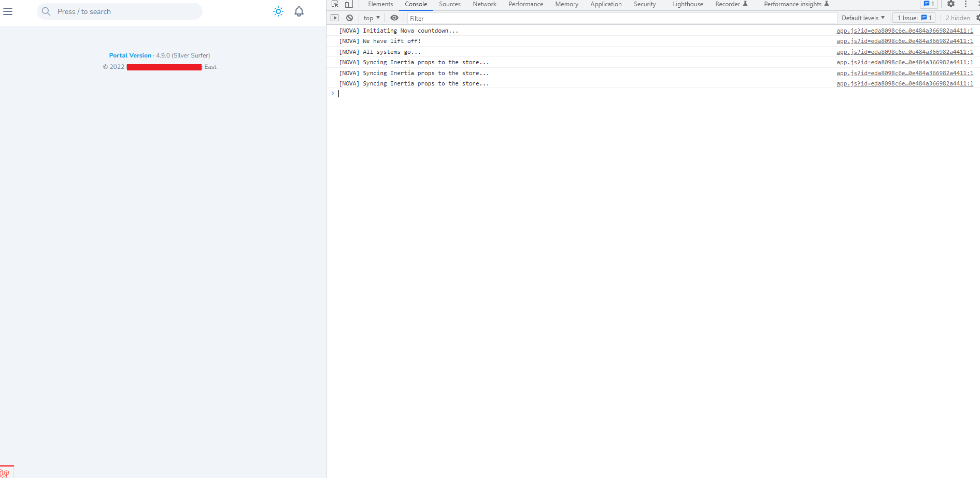This screenshot has width=980, height=478.
Task: Switch to the Network tab
Action: tap(484, 4)
